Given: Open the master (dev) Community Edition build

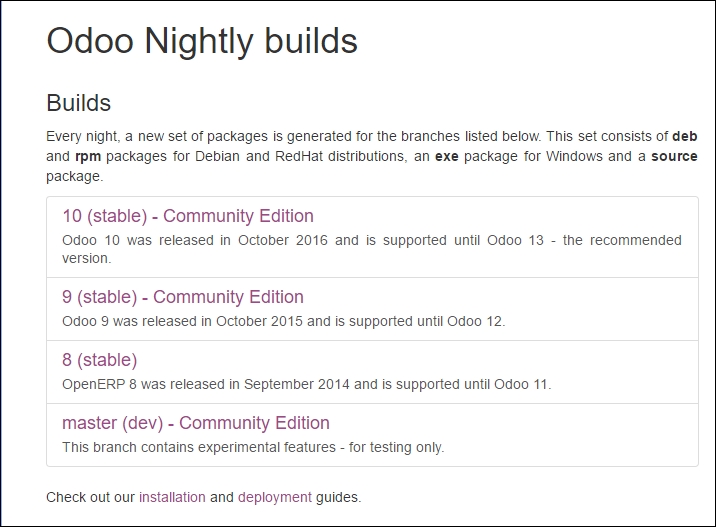Looking at the screenshot, I should click(196, 423).
